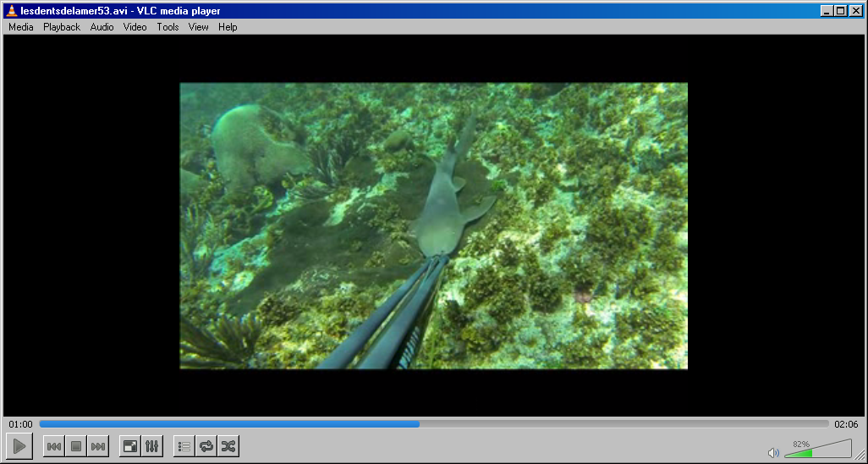Open the playlist view
Viewport: 868px width, 464px height.
[184, 446]
